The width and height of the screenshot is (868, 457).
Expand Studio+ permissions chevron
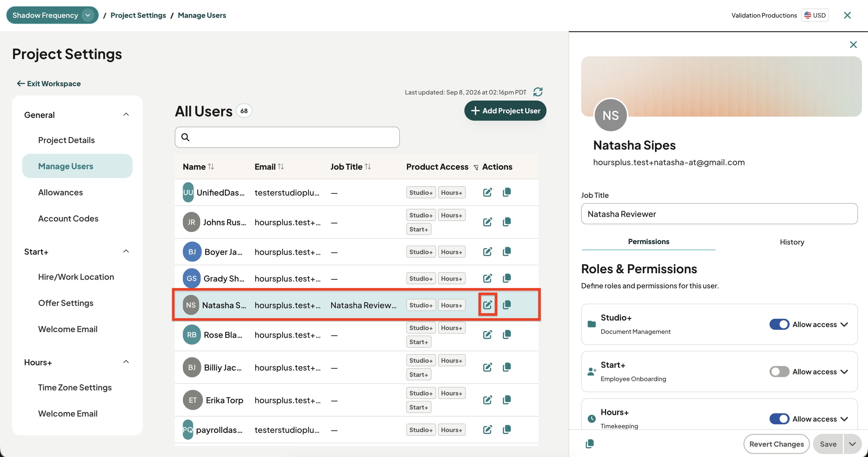(x=844, y=324)
